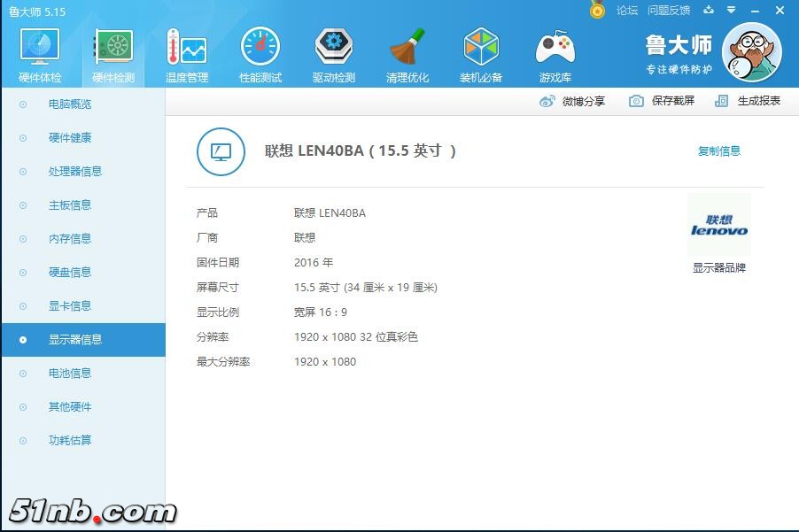Click the download icon in the title bar
Screen dimensions: 799x532
(708, 11)
